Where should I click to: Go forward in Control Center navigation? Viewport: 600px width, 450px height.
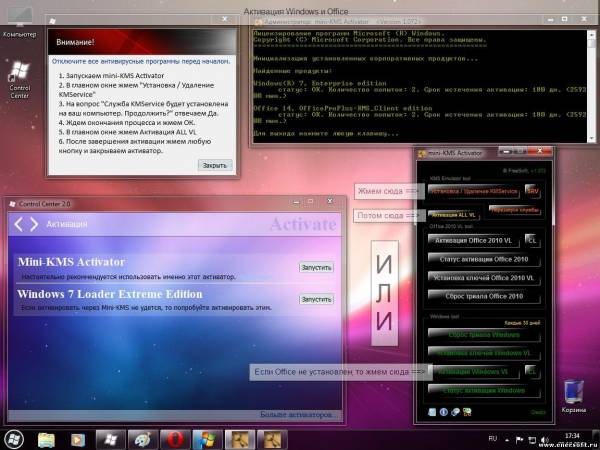[x=34, y=224]
